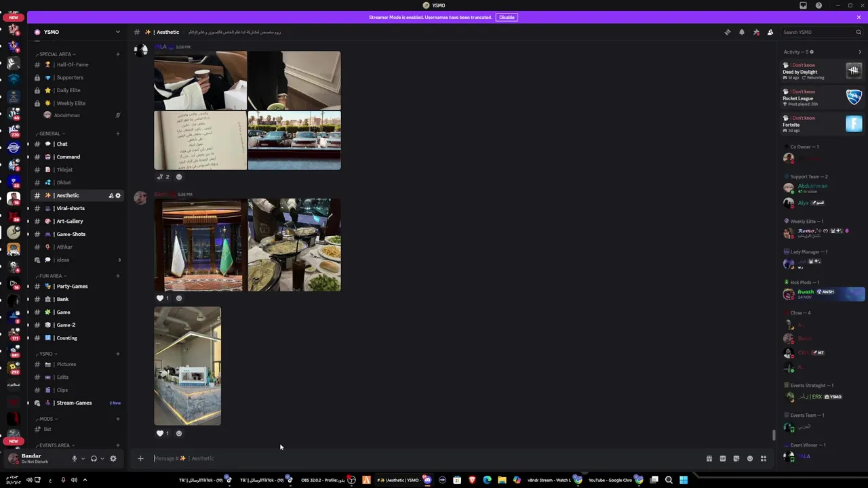Image resolution: width=868 pixels, height=488 pixels.
Task: Show pinned messages in Aesthetic channel
Action: [756, 32]
